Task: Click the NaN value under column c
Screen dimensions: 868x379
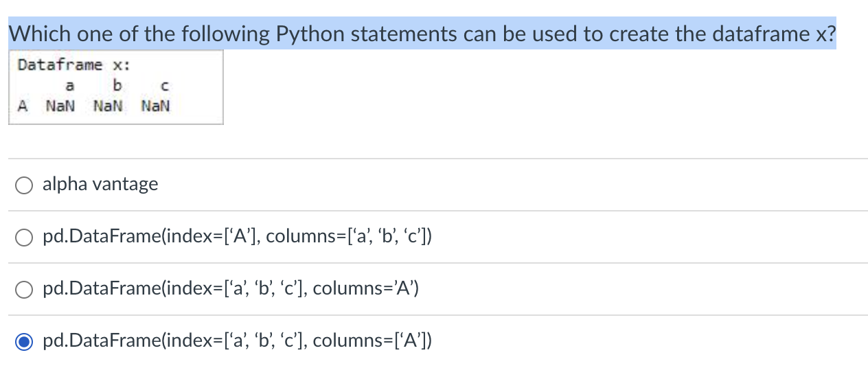Action: [155, 106]
